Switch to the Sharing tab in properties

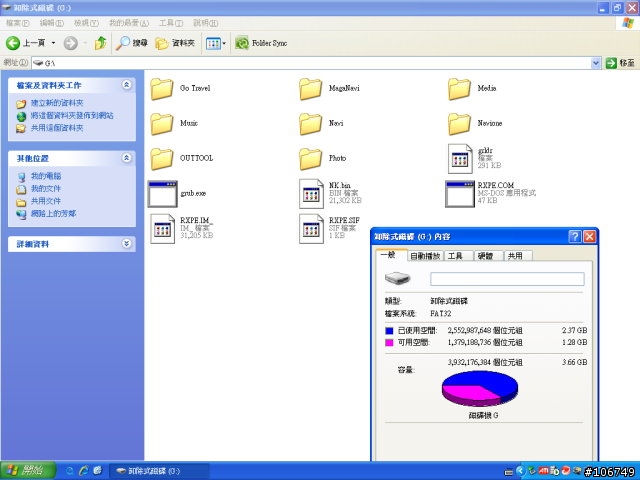pyautogui.click(x=518, y=256)
